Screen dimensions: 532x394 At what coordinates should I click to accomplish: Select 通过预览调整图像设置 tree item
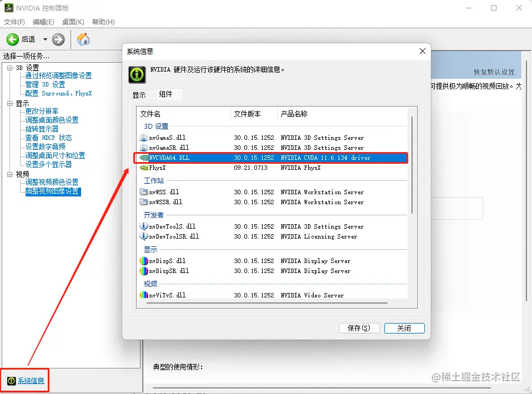[58, 75]
